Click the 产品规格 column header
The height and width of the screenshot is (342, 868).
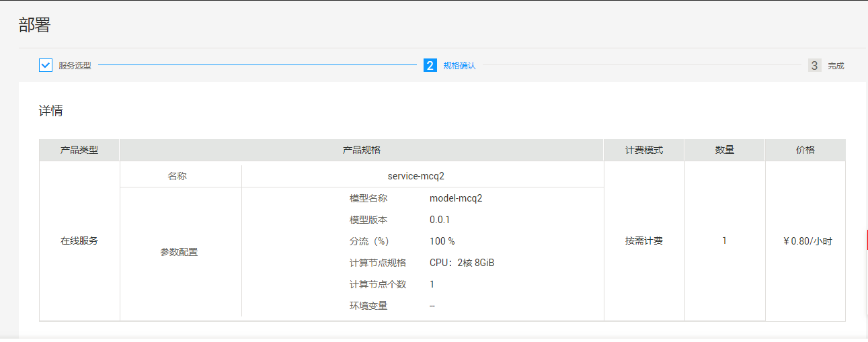[362, 150]
